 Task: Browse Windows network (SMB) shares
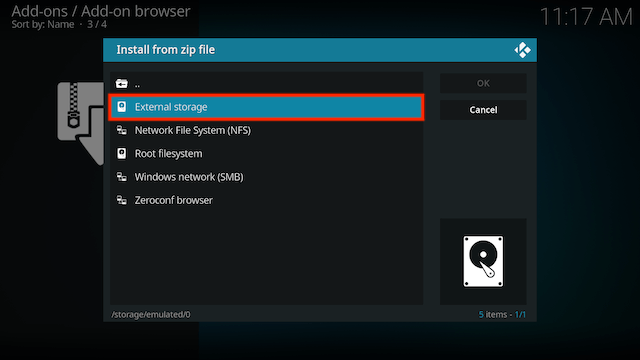(266, 177)
